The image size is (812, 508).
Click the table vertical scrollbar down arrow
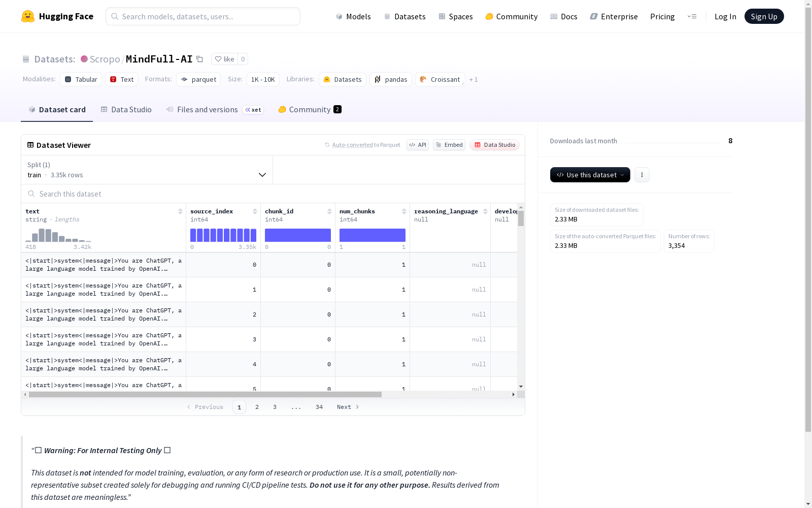[521, 387]
